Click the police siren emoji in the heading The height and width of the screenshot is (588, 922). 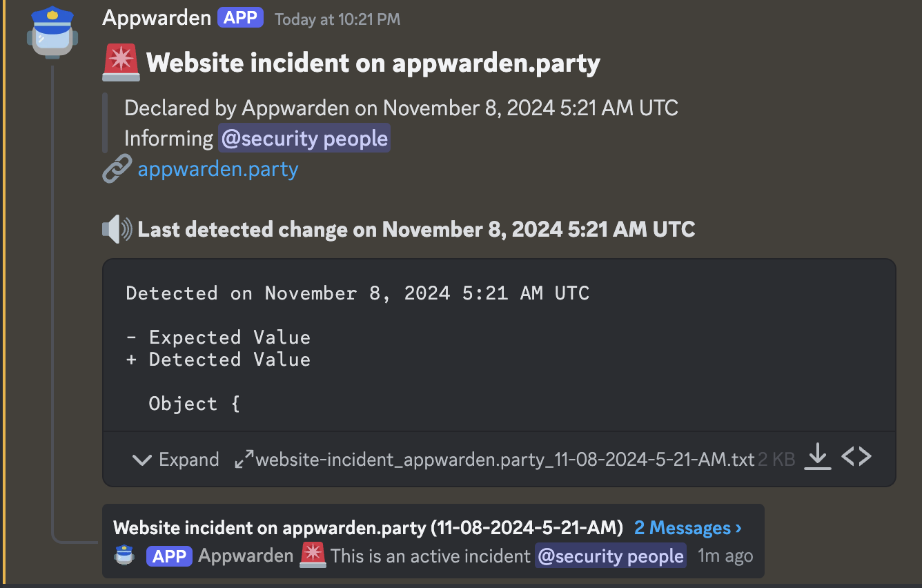[120, 63]
